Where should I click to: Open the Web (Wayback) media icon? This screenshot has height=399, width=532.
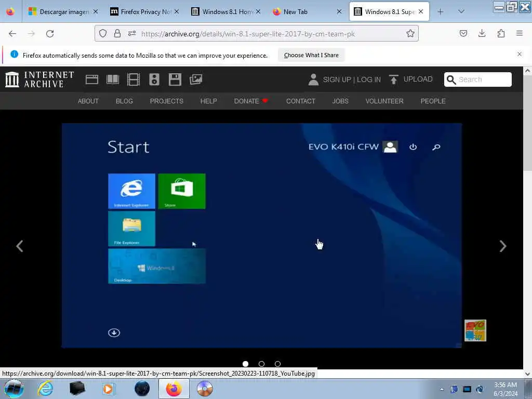click(92, 79)
